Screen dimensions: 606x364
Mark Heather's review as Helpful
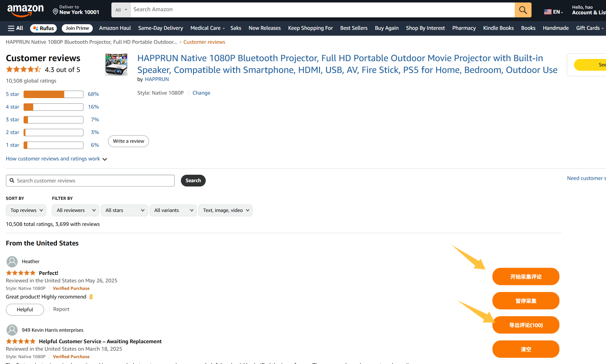pyautogui.click(x=25, y=310)
